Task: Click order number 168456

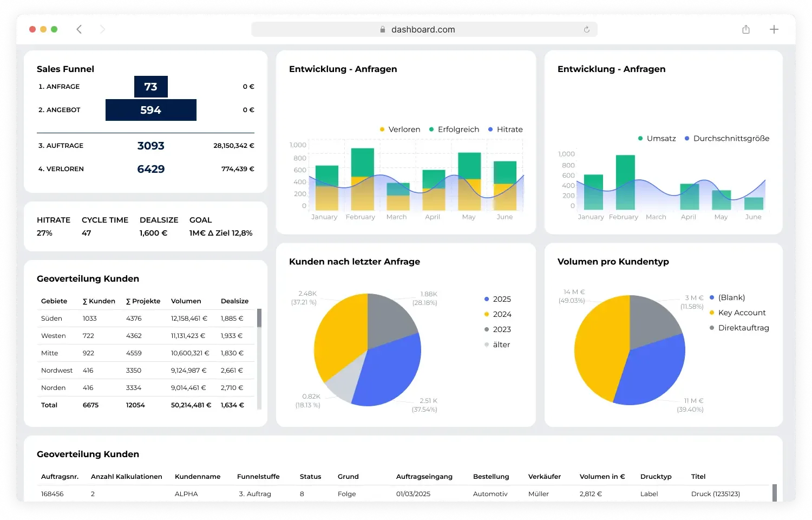Action: click(53, 494)
